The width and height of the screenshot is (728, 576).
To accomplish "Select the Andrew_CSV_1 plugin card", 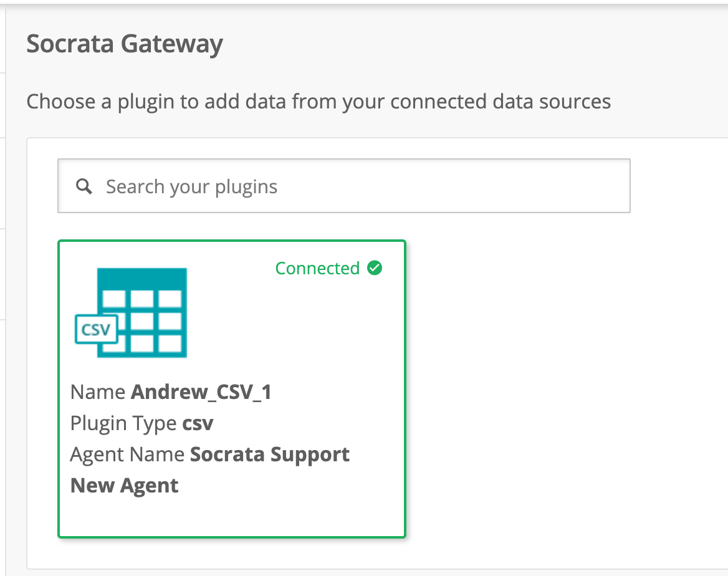I will coord(232,389).
